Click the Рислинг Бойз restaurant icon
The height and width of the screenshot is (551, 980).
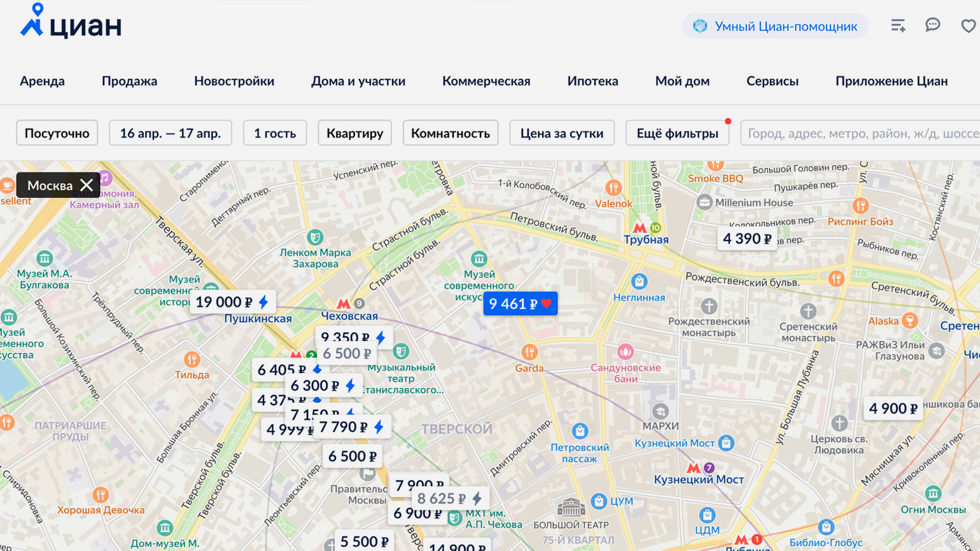[x=861, y=206]
